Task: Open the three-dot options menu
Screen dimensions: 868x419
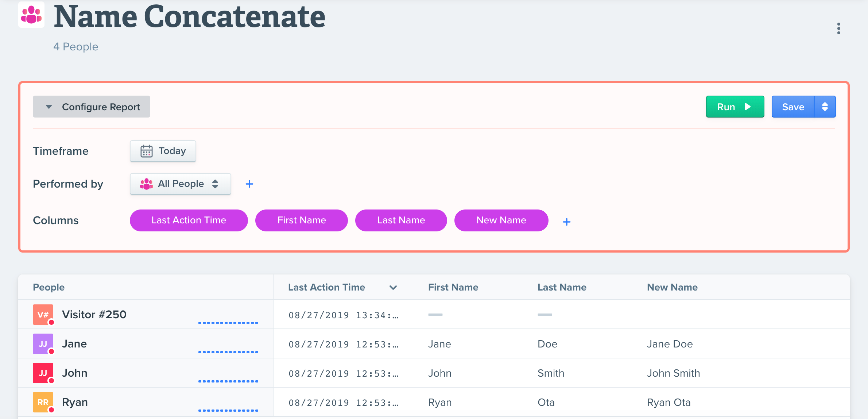Action: click(x=838, y=28)
